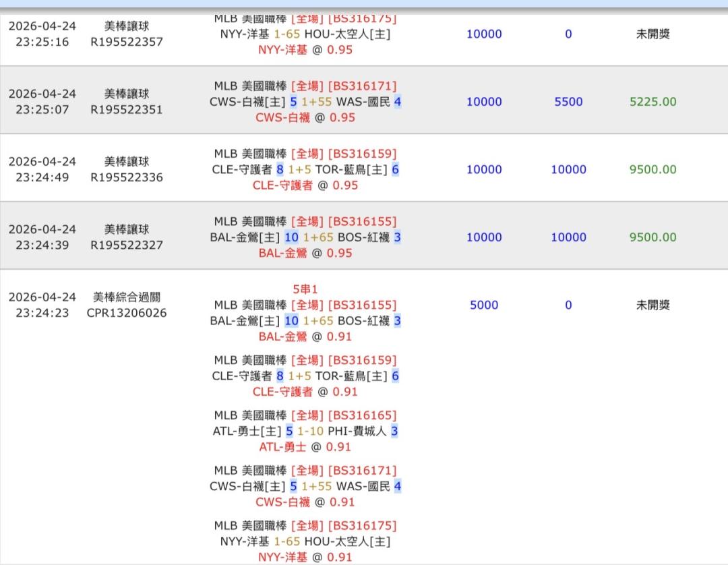The height and width of the screenshot is (565, 728).
Task: Click 未開獎 status of the 5000 parlay
Action: coord(653,305)
